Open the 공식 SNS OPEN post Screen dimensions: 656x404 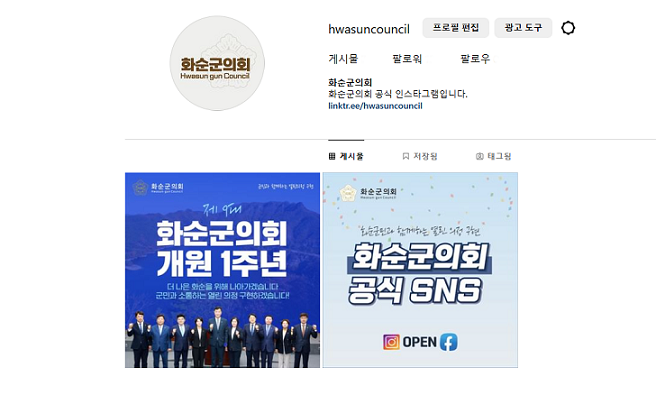point(420,270)
